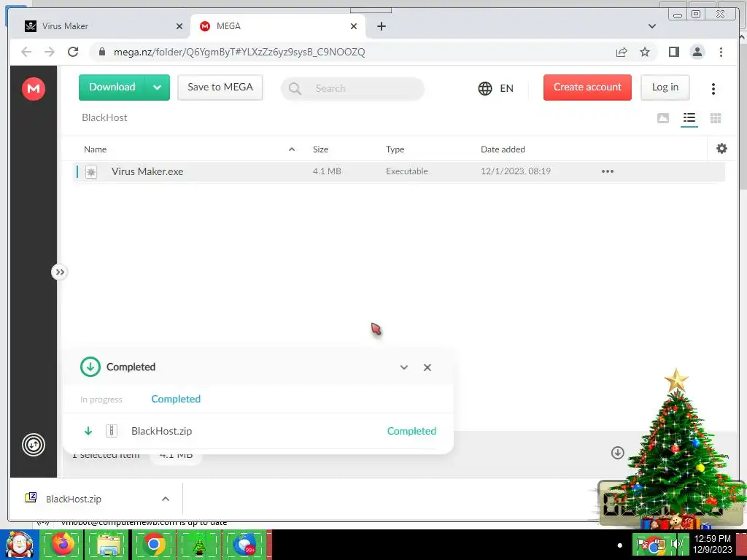The width and height of the screenshot is (747, 560).
Task: Sort by Date added column header
Action: [x=503, y=149]
